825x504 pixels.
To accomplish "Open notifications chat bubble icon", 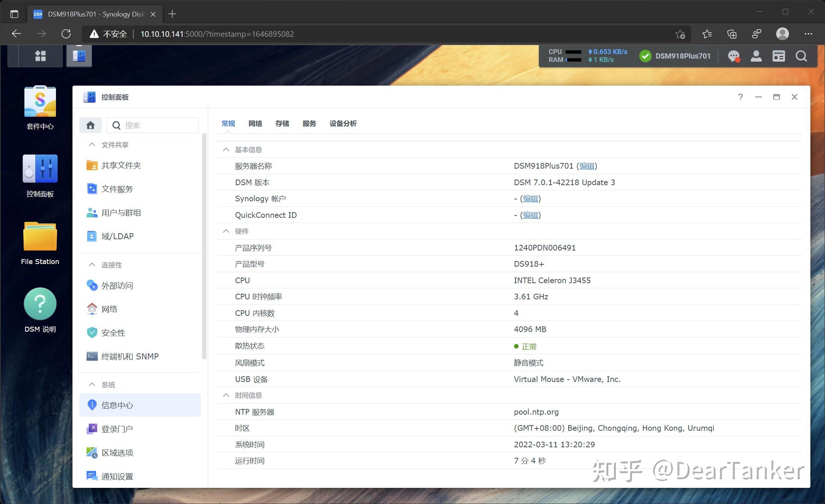I will pyautogui.click(x=734, y=56).
